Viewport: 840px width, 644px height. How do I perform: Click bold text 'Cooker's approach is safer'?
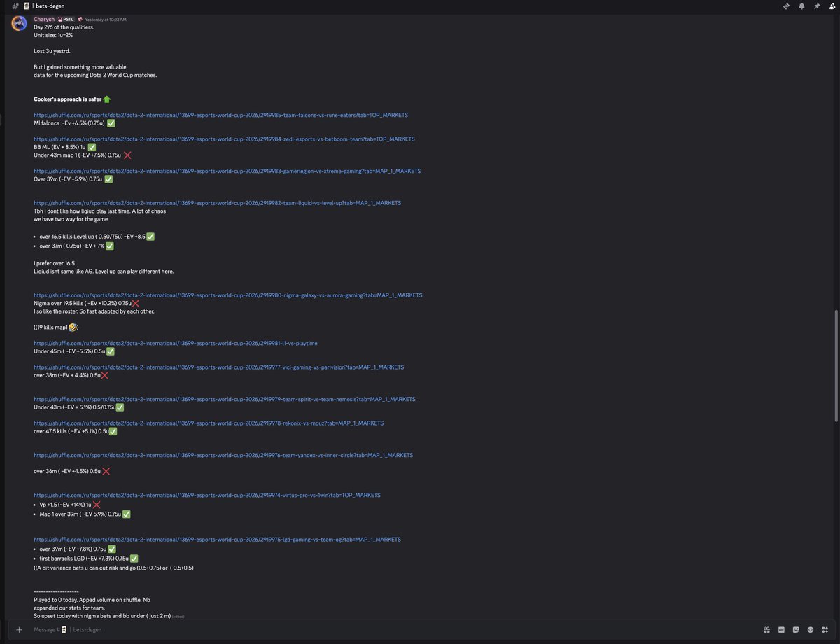(67, 99)
